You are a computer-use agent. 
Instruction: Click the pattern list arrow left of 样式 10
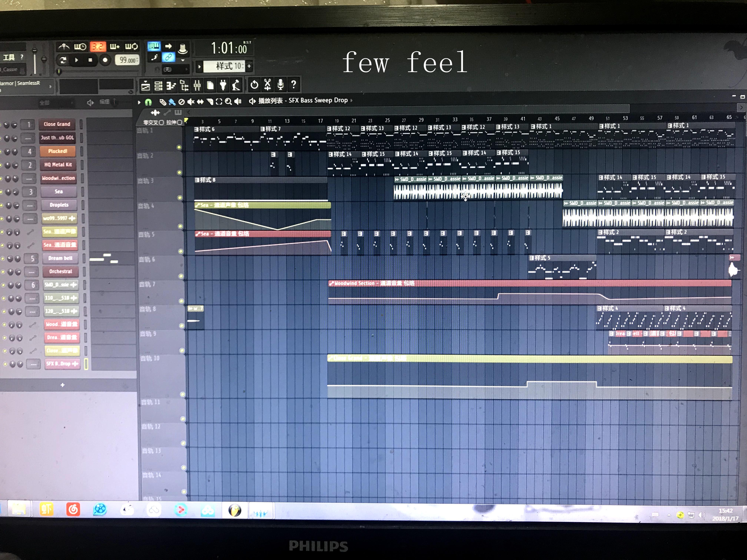click(199, 66)
